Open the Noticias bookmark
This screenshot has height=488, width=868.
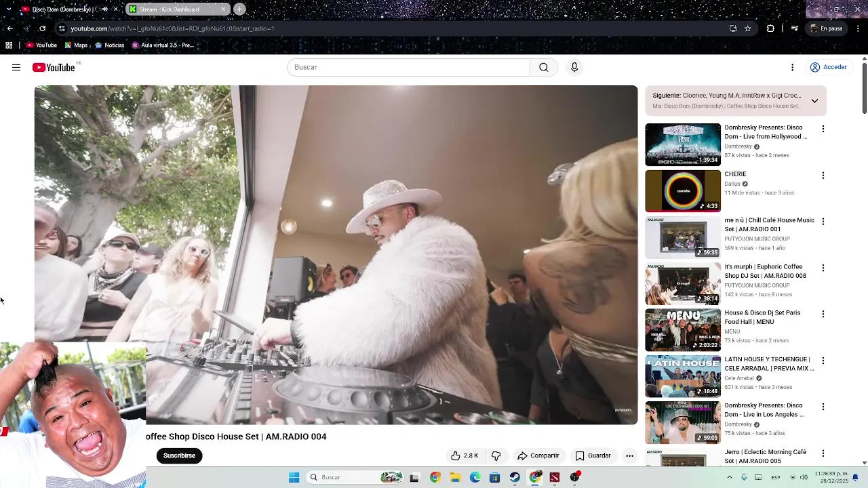click(x=110, y=45)
